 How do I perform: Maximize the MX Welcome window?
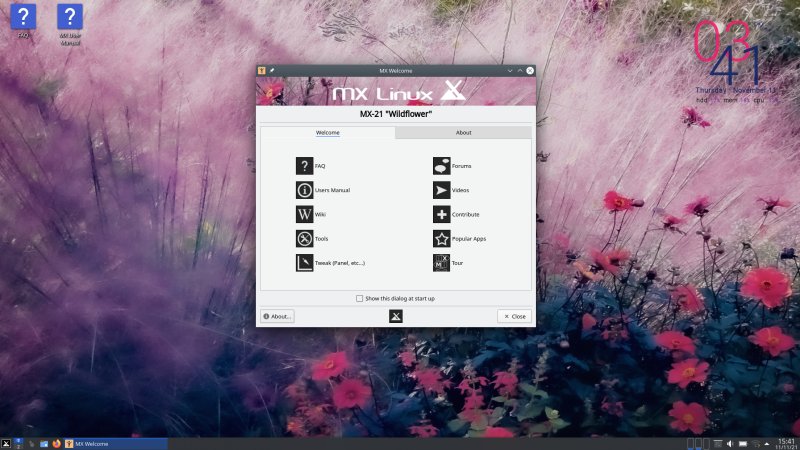tap(520, 70)
